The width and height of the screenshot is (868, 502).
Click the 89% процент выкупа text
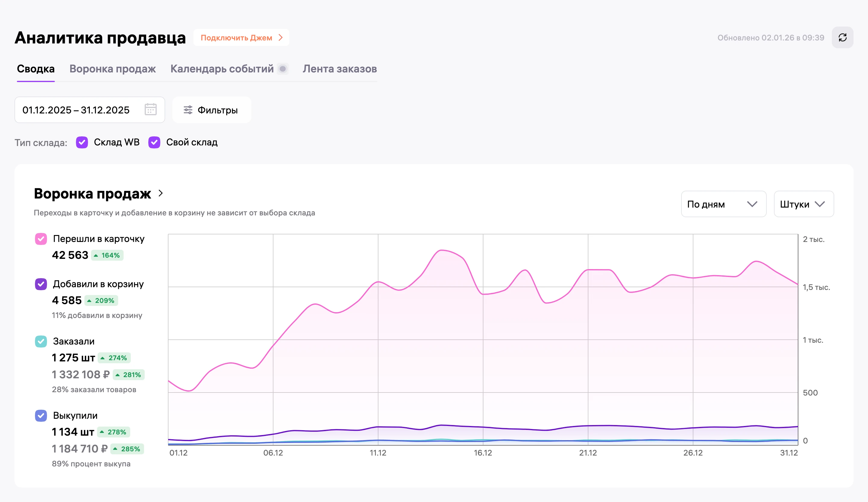click(x=91, y=464)
